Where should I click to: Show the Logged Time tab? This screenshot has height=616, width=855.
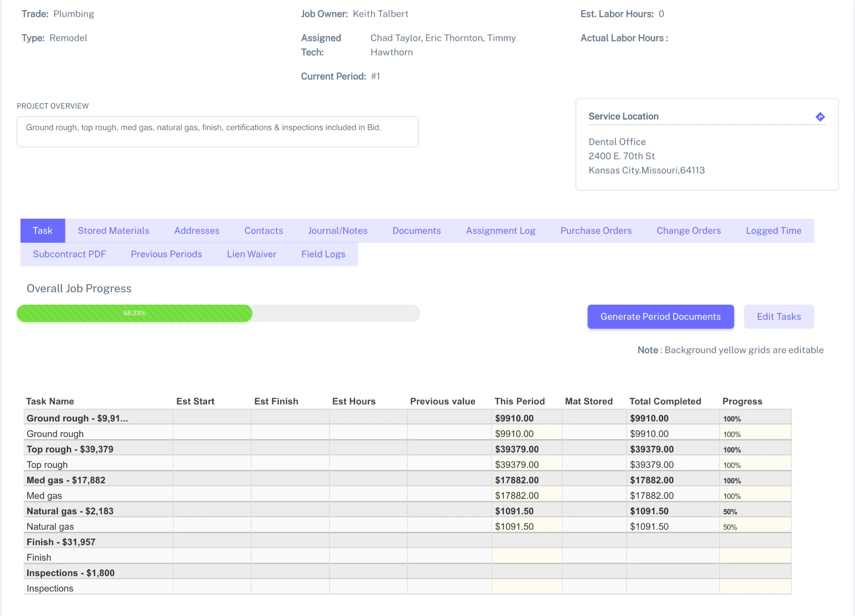coord(774,231)
